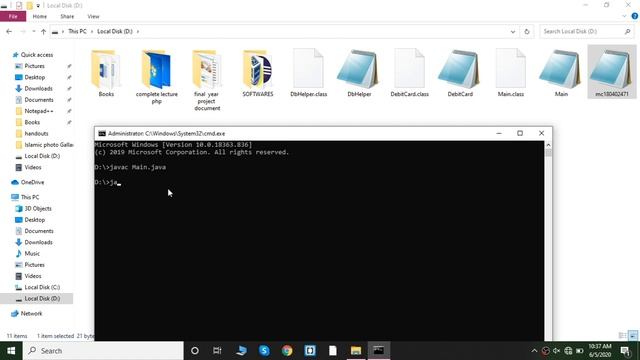Click the battery icon in system tray
The height and width of the screenshot is (360, 640).
(x=580, y=351)
